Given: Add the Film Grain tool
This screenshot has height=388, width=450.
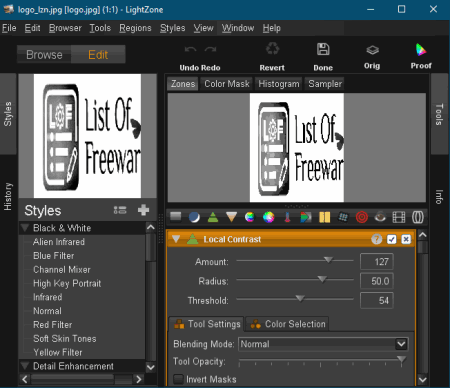Looking at the screenshot, I should pyautogui.click(x=399, y=217).
